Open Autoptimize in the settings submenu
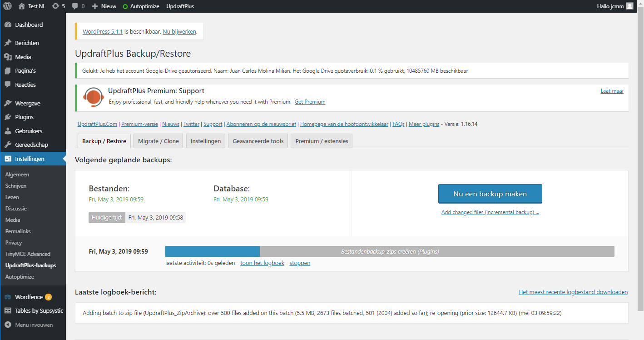644x340 pixels. coord(20,277)
